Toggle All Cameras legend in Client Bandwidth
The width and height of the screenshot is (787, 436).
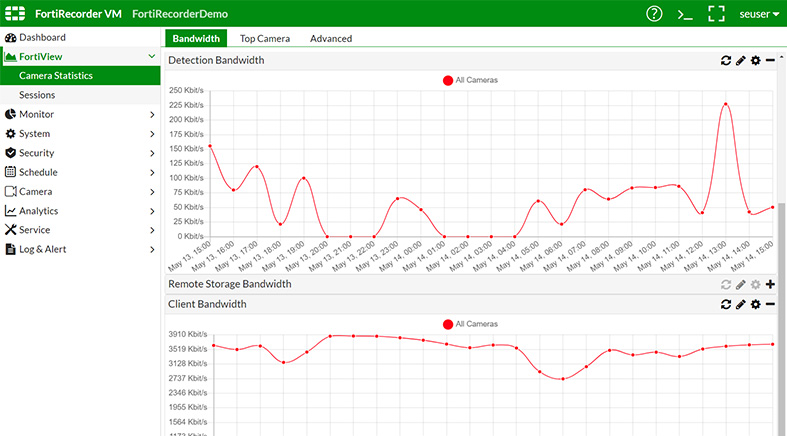click(x=470, y=324)
